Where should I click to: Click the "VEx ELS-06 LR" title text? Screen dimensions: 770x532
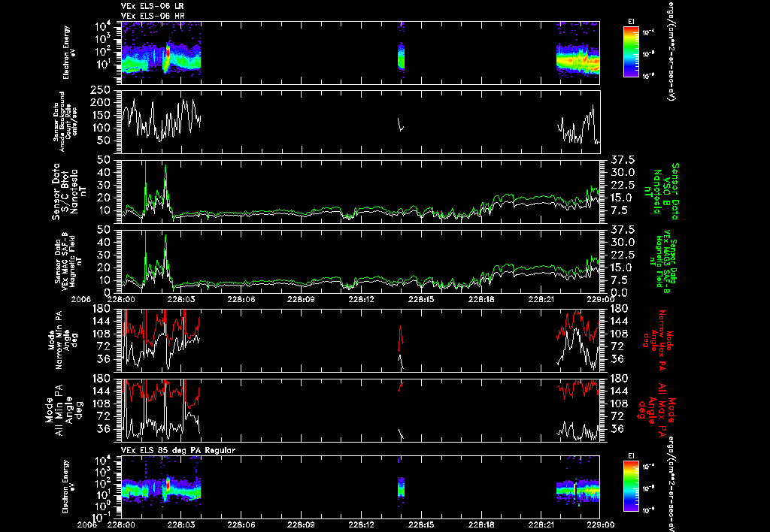[x=152, y=6]
